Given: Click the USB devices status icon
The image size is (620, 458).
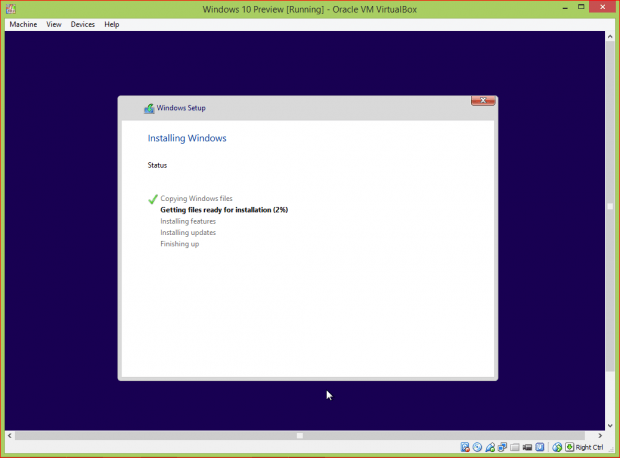Looking at the screenshot, I should tap(490, 447).
